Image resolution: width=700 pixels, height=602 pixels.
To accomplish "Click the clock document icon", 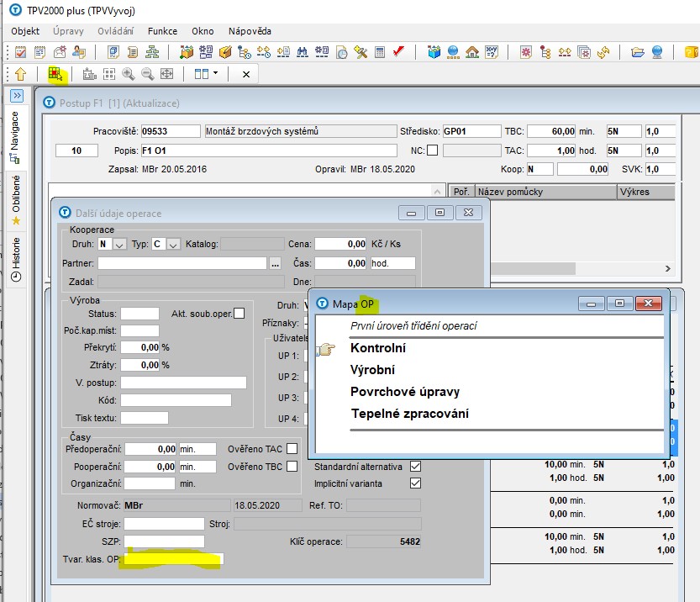I will coord(341,52).
